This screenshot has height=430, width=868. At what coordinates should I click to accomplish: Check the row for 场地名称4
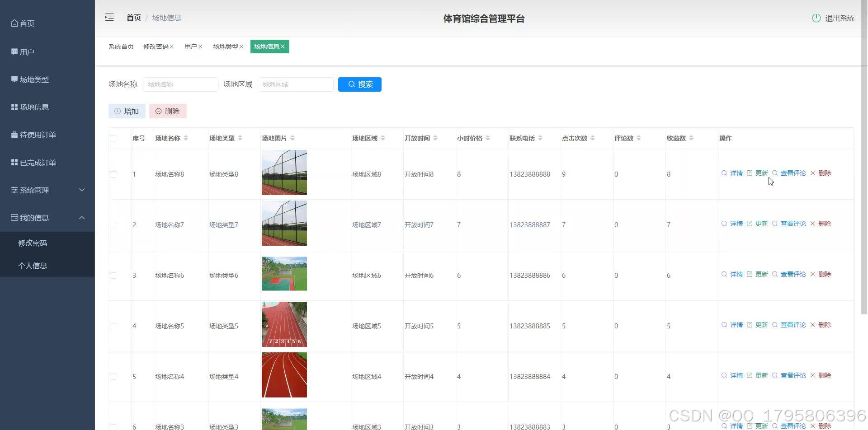[x=113, y=377]
